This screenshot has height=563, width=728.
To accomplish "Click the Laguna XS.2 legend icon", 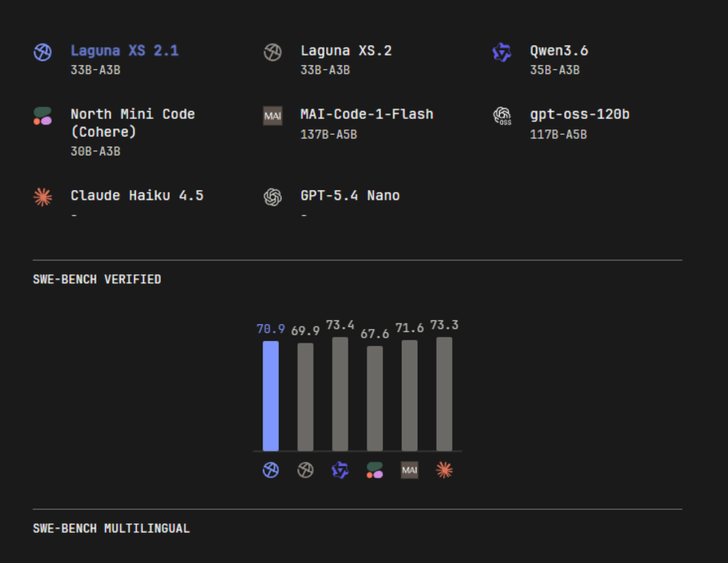I will (x=272, y=52).
